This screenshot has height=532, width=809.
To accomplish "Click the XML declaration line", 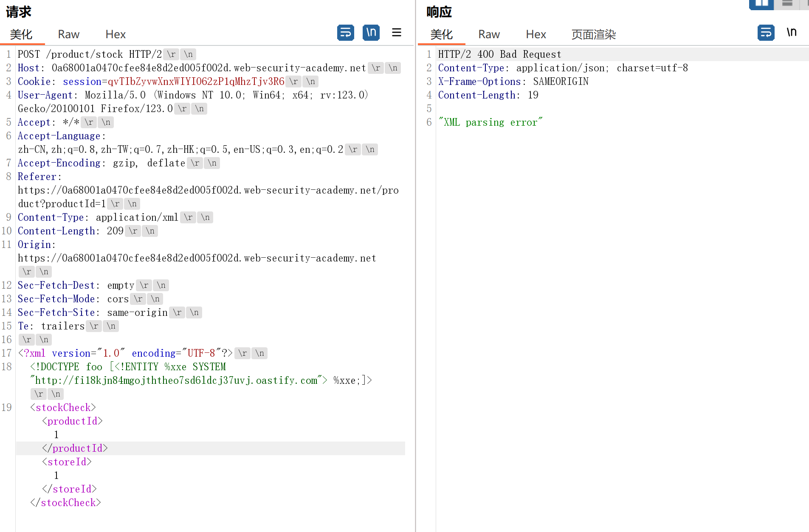I will pos(125,353).
